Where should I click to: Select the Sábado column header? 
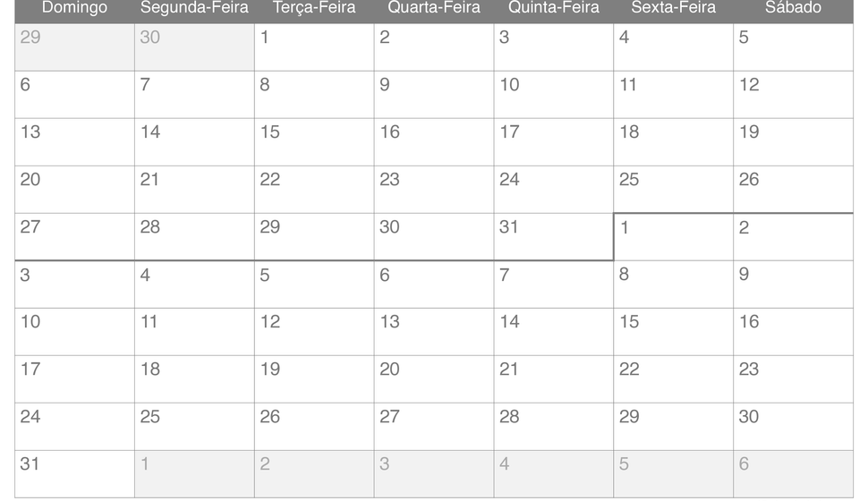coord(793,8)
